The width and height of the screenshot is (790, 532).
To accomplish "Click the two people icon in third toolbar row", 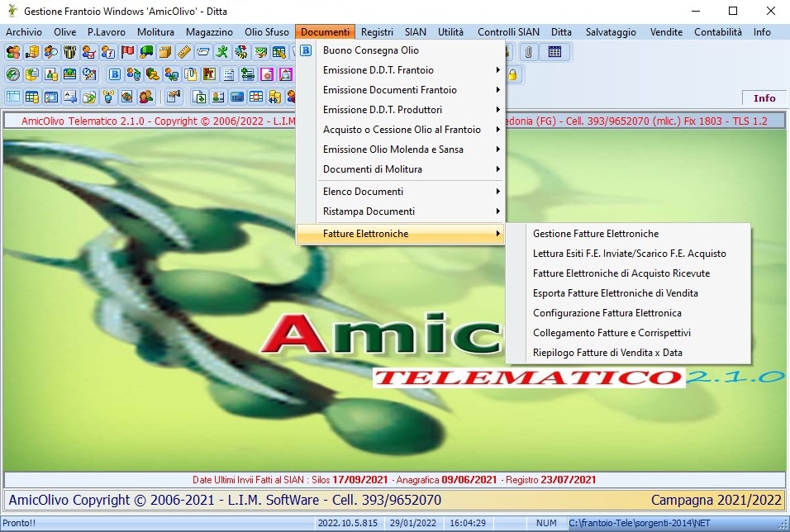I will click(x=146, y=97).
